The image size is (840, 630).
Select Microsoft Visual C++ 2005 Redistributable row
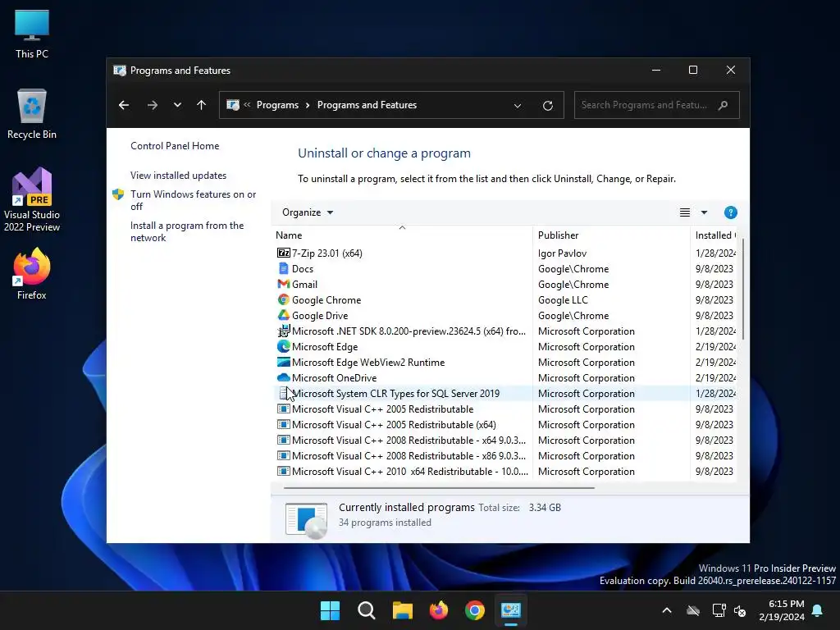[505, 409]
